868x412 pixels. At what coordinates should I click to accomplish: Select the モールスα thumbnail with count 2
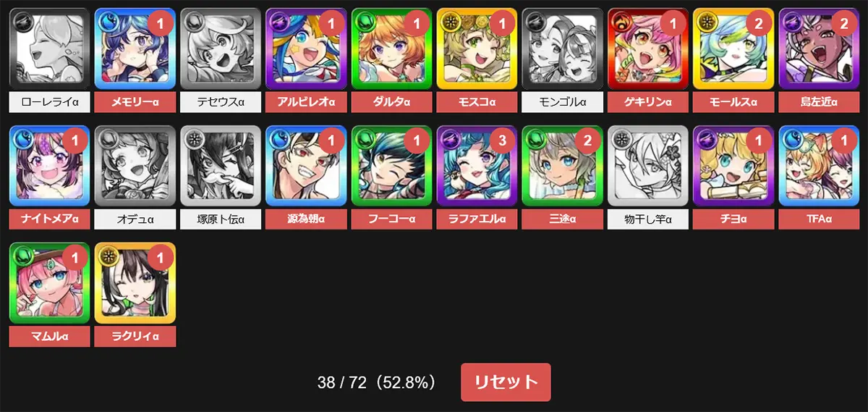[x=733, y=49]
